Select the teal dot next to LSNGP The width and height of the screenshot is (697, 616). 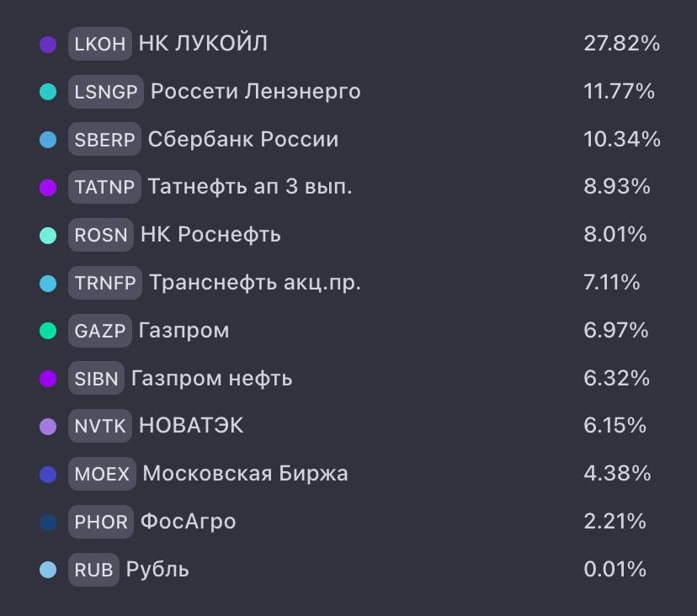point(48,92)
